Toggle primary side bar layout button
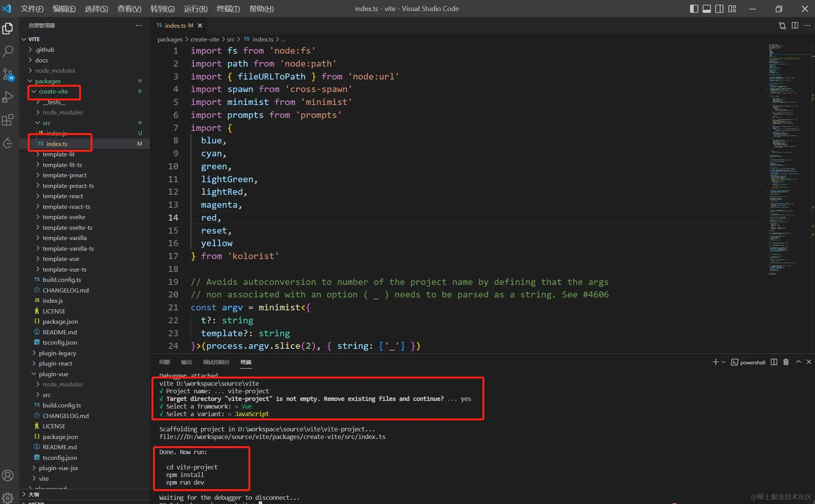This screenshot has height=504, width=815. tap(694, 9)
